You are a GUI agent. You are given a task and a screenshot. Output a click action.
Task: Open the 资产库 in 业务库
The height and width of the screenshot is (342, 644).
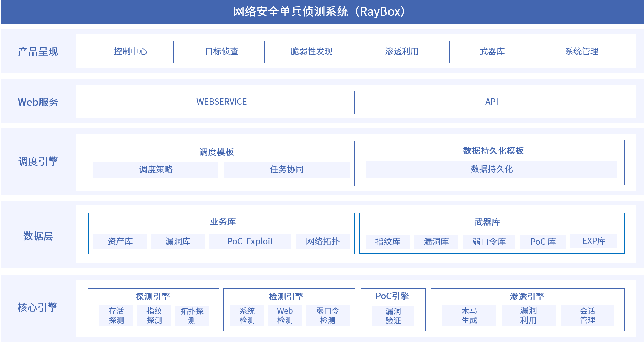point(120,241)
